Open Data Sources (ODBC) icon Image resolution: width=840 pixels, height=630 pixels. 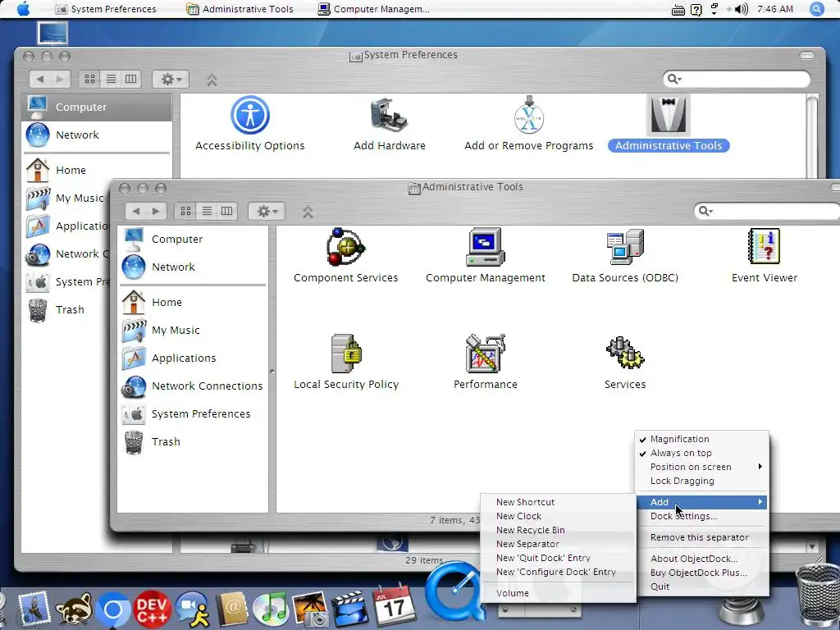(x=625, y=247)
